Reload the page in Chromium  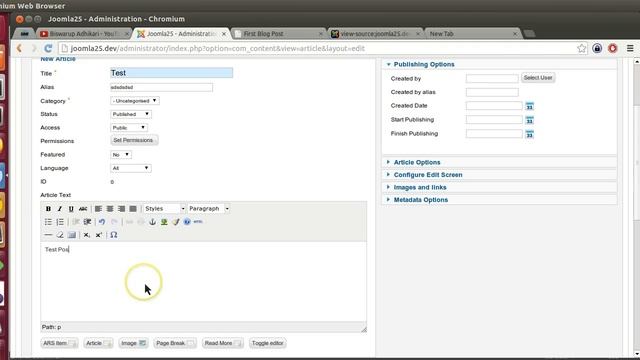click(48, 48)
